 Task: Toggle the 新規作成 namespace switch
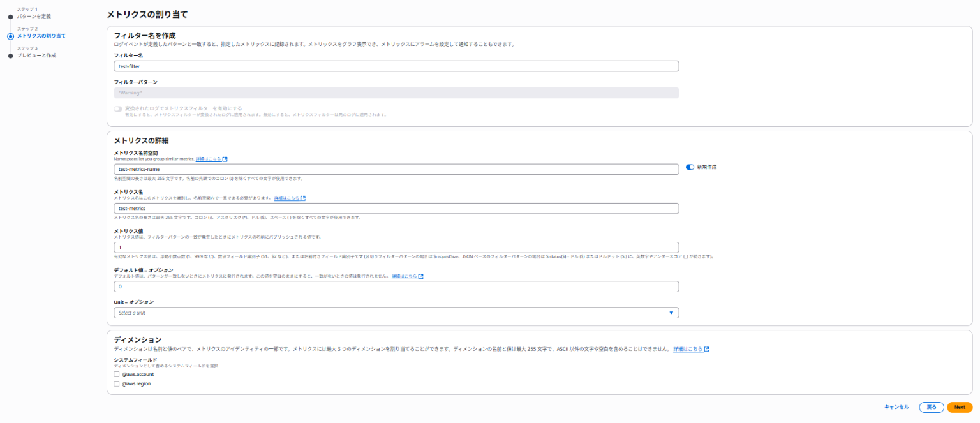point(690,167)
